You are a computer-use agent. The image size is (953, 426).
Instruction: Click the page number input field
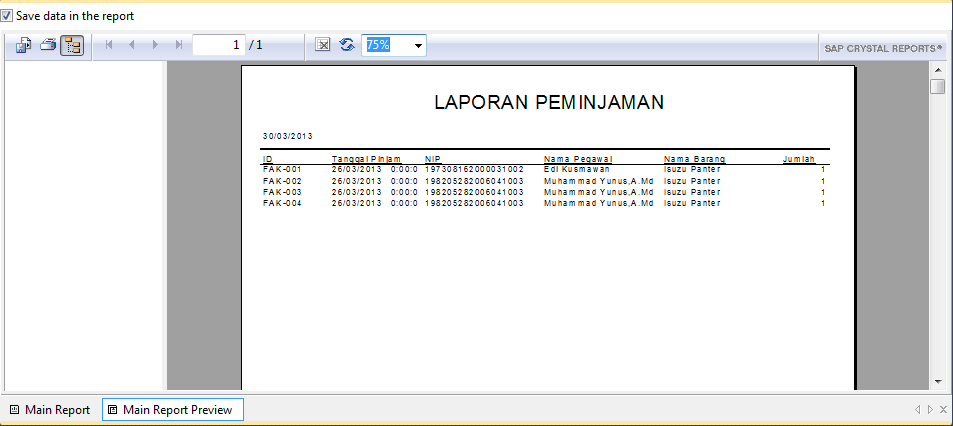coord(219,45)
